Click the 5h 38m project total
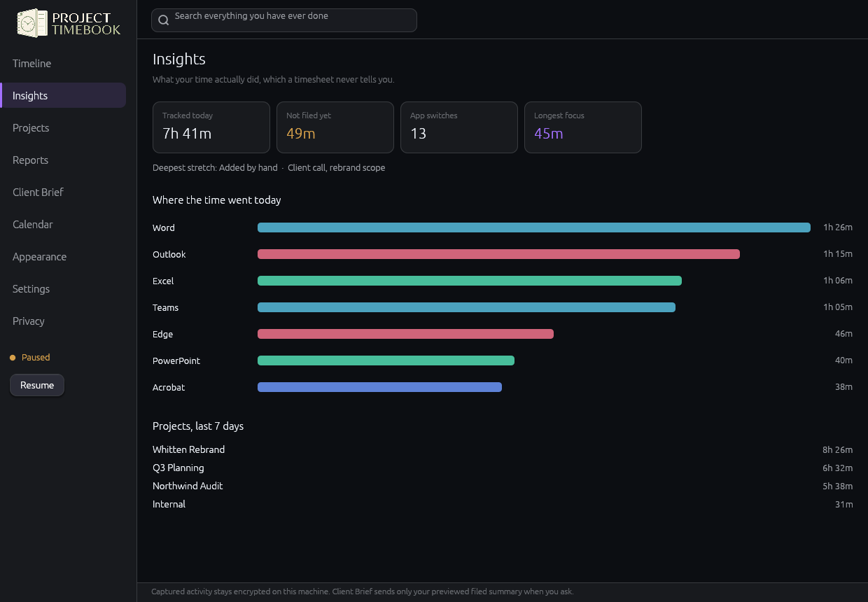 [838, 486]
